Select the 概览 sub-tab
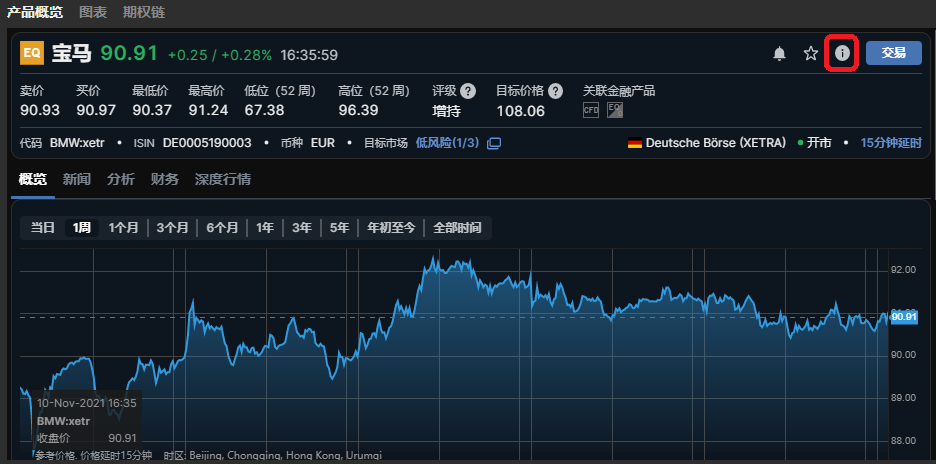This screenshot has height=464, width=936. pos(33,179)
